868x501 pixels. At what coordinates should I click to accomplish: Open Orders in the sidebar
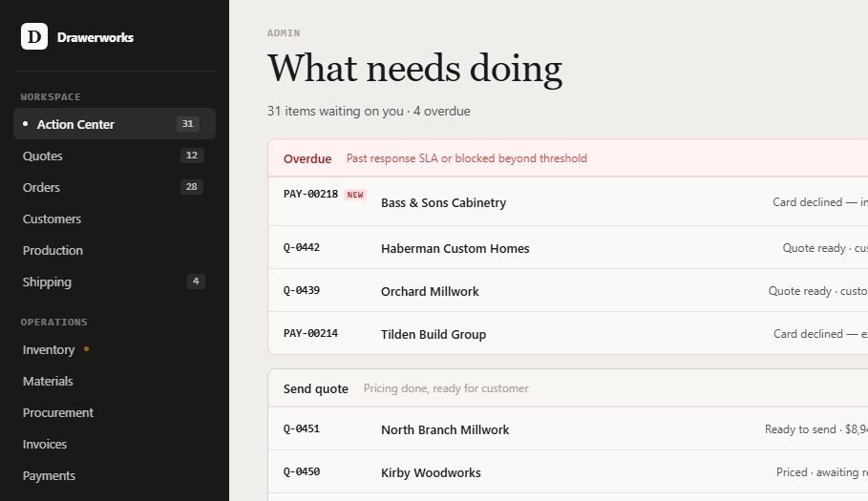point(115,187)
